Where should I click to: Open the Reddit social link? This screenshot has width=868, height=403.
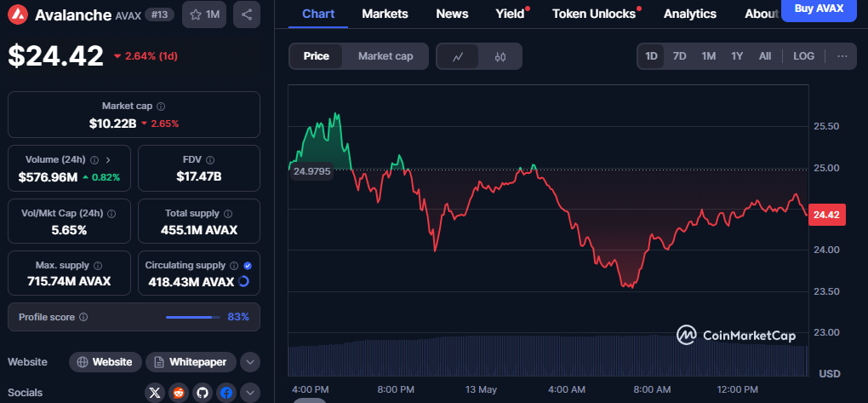[178, 393]
